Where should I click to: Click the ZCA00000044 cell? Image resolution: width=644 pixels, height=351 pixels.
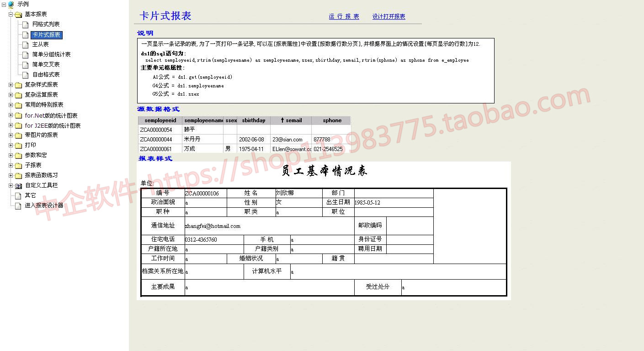coord(160,140)
